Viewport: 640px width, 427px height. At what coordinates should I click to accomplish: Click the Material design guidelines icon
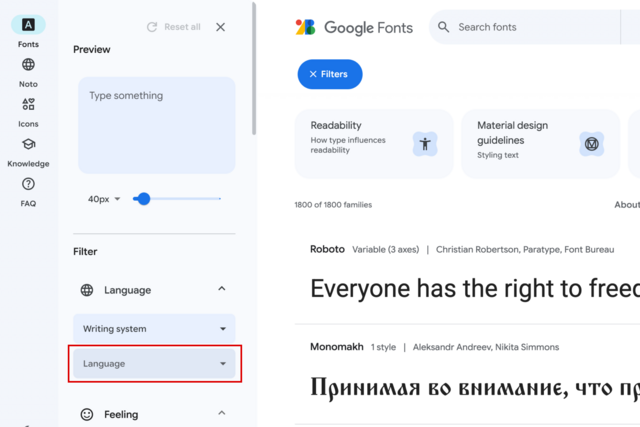coord(591,144)
